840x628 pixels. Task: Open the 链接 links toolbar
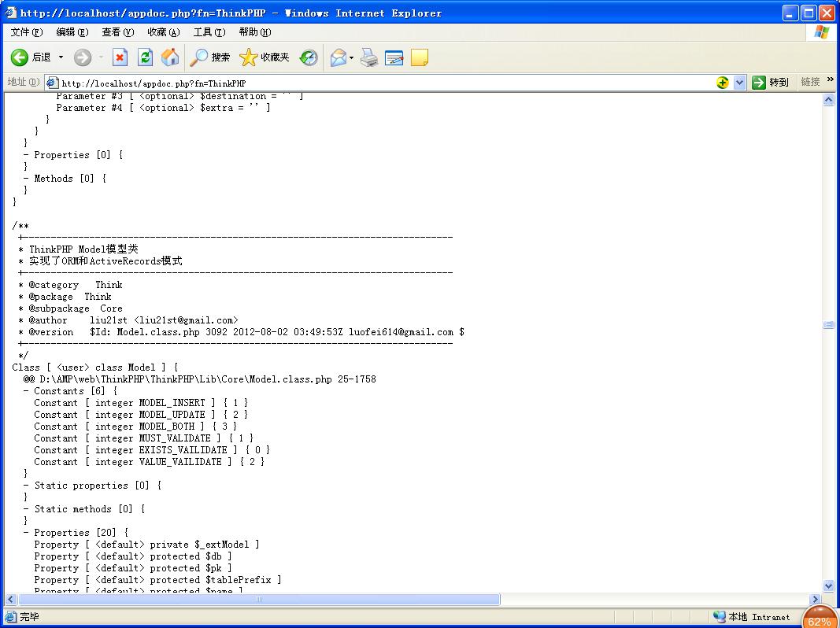tap(810, 82)
